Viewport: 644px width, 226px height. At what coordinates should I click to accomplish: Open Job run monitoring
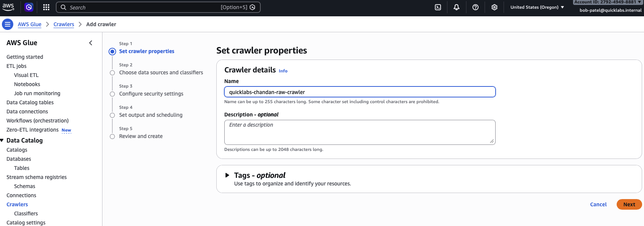[37, 93]
